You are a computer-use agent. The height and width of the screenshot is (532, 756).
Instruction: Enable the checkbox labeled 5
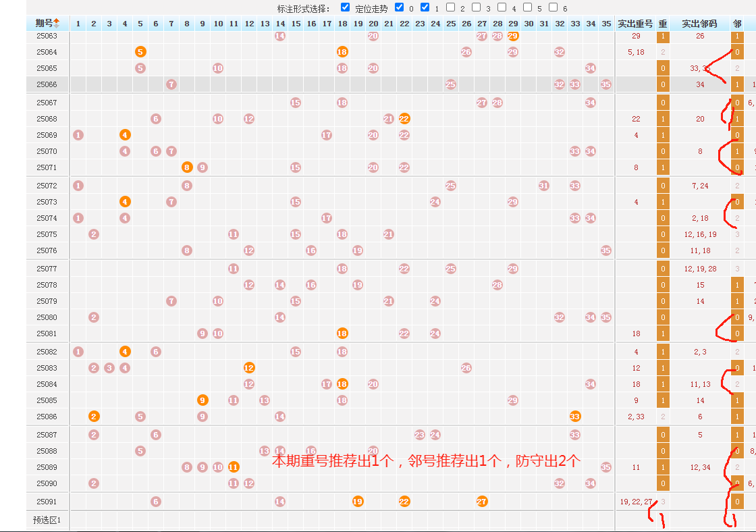click(x=527, y=7)
